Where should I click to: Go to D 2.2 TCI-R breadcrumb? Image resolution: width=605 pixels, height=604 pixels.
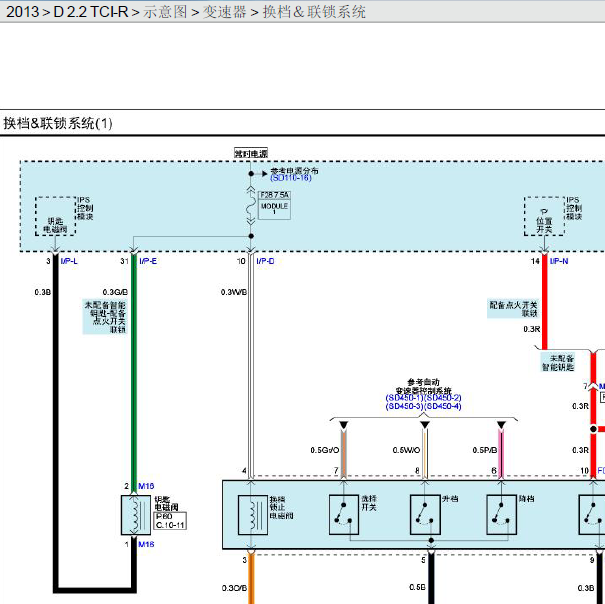point(91,12)
